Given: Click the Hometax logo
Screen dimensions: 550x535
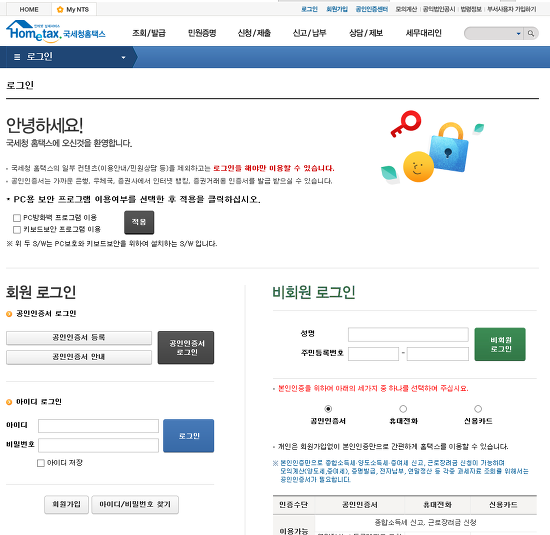Looking at the screenshot, I should pos(55,32).
